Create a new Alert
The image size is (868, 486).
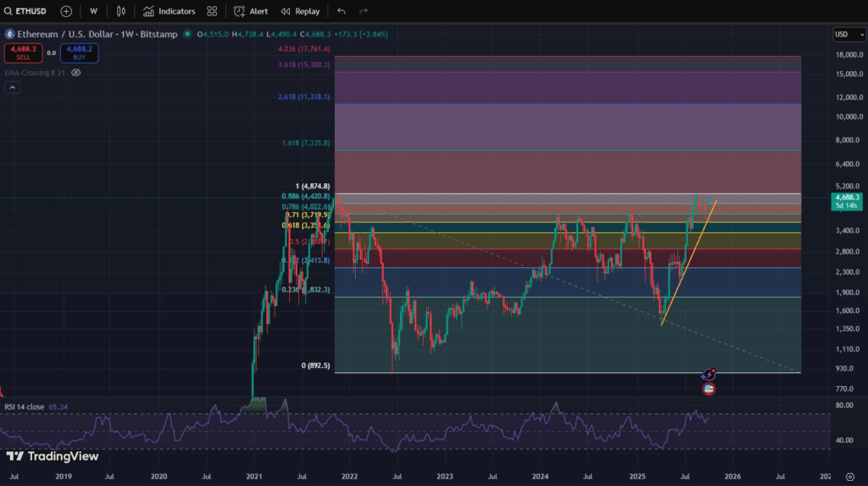[251, 11]
